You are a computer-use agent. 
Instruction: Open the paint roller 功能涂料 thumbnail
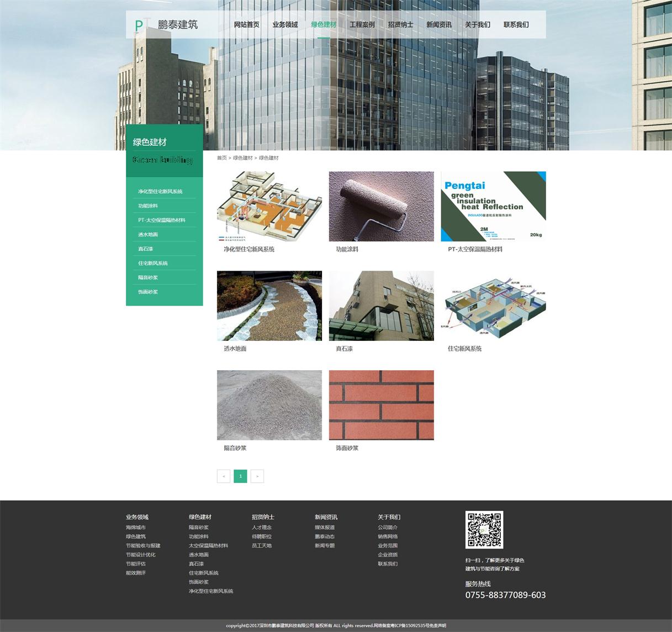tap(381, 206)
